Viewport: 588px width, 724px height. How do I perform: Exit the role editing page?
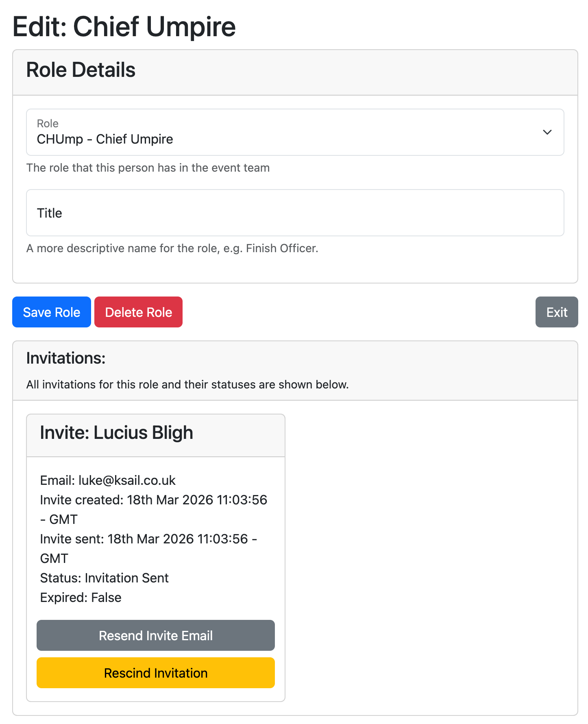click(556, 312)
